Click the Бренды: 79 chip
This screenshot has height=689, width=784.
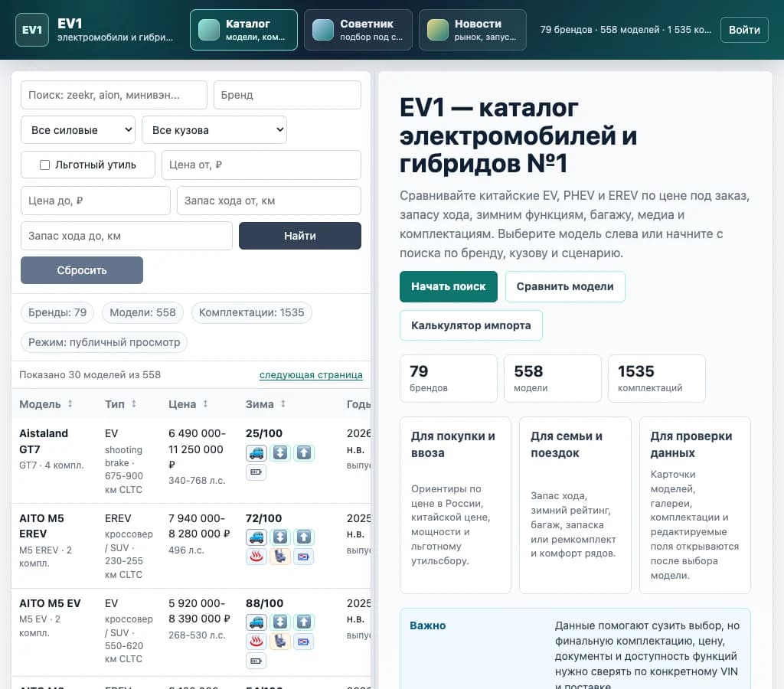point(57,312)
